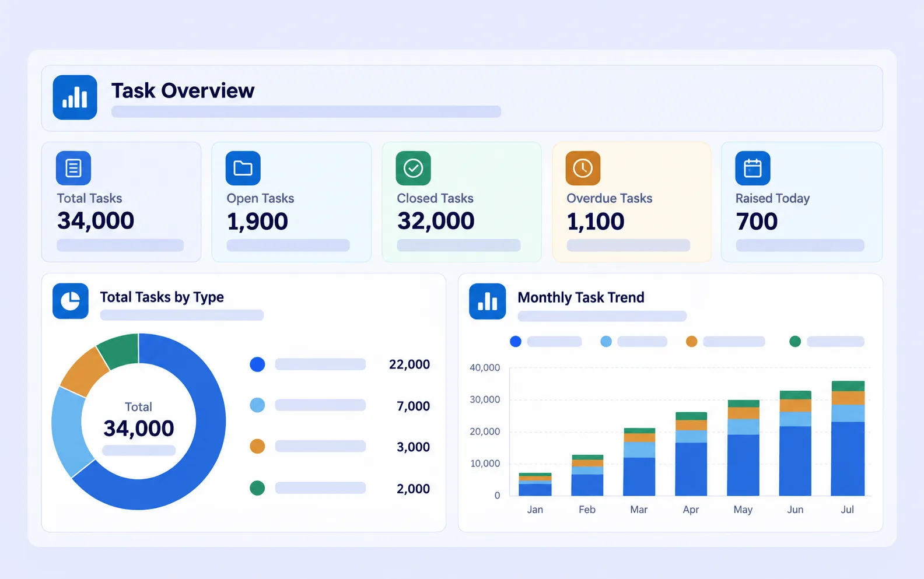Click the Total Tasks document icon

(x=73, y=168)
